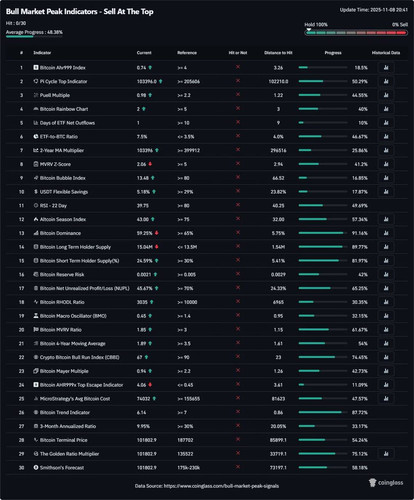This screenshot has height=500, width=414.
Task: Show historical chart for Bitcoin Rainbow Chart
Action: pos(386,109)
